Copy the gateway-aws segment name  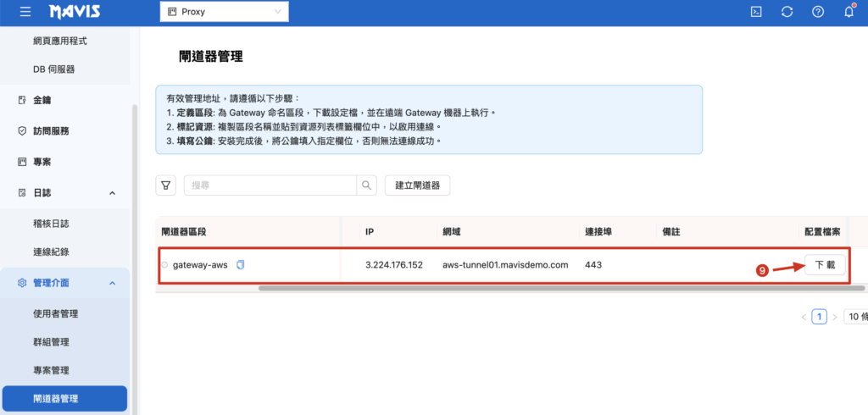[x=241, y=265]
